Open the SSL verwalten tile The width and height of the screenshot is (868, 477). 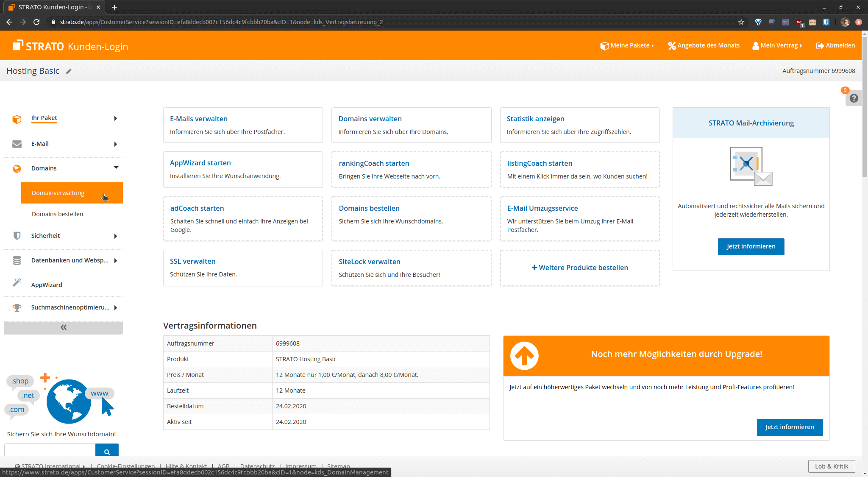tap(243, 268)
